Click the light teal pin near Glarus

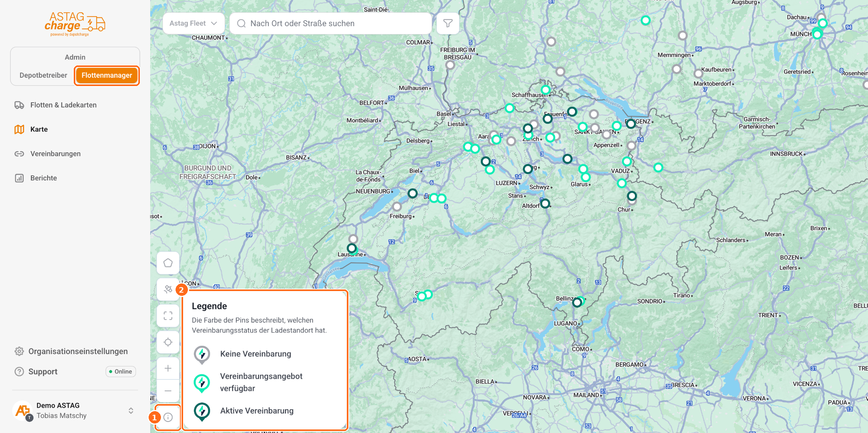click(x=585, y=177)
